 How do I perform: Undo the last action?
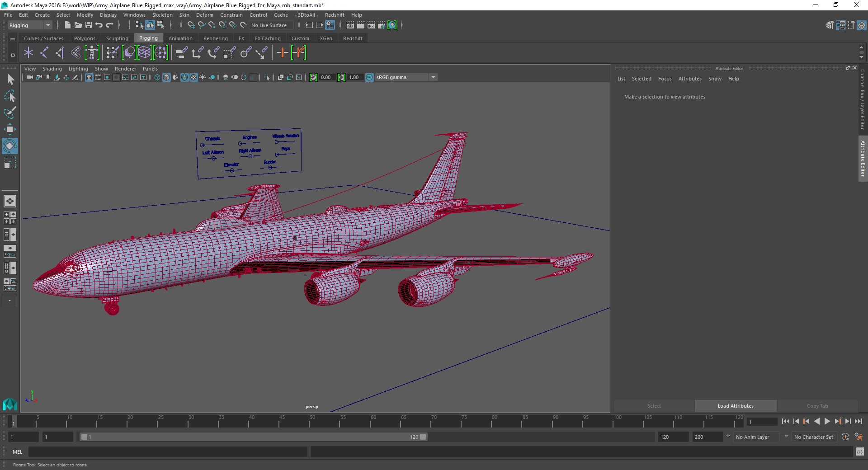99,25
